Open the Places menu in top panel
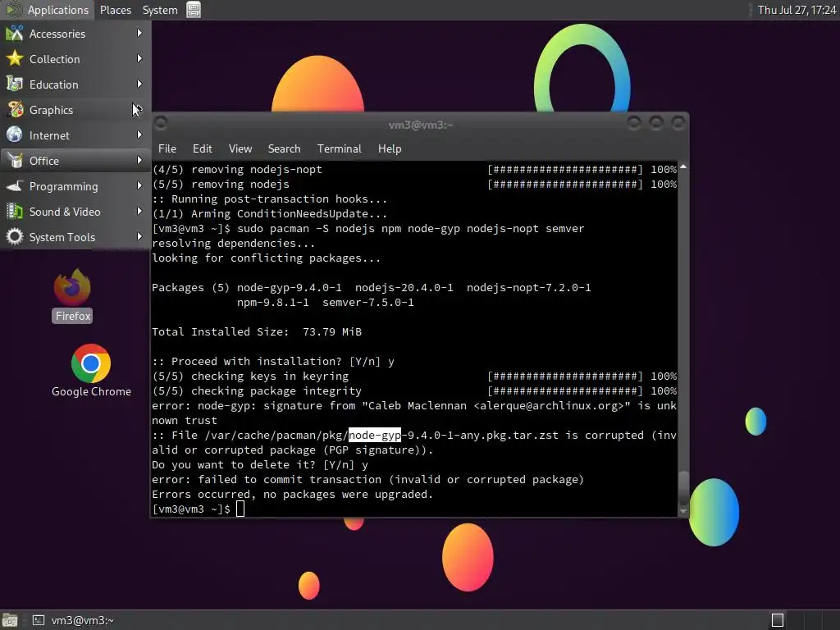Viewport: 840px width, 630px height. [x=115, y=10]
